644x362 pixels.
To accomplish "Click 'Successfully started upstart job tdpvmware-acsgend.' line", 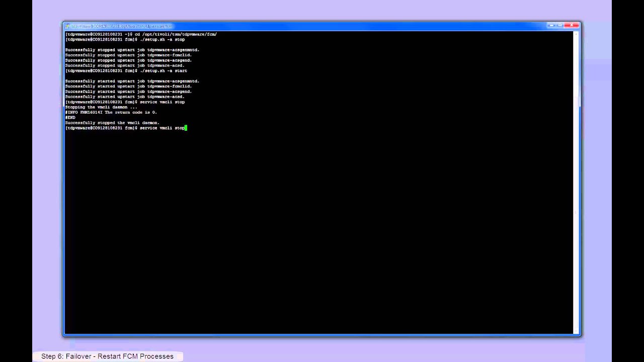I will pyautogui.click(x=128, y=92).
